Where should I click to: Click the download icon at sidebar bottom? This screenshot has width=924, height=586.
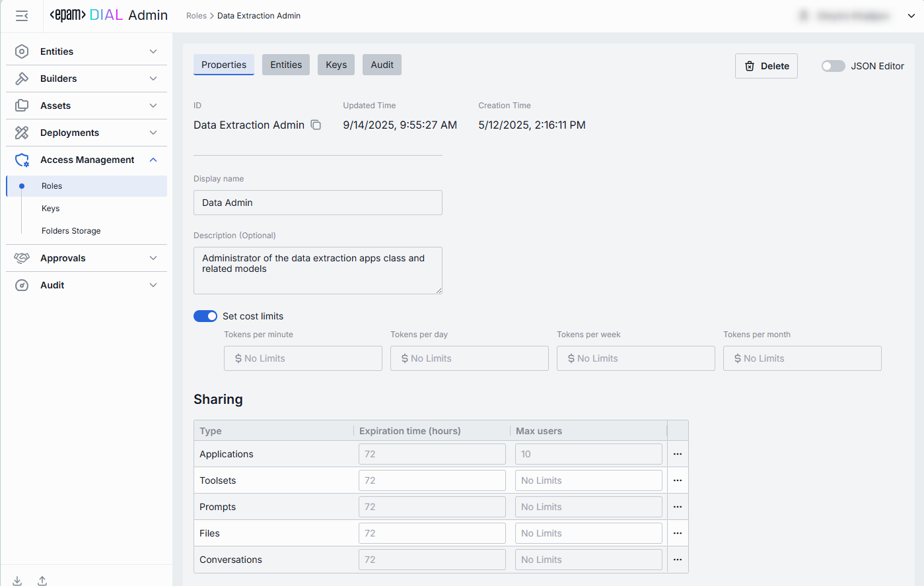(x=17, y=581)
